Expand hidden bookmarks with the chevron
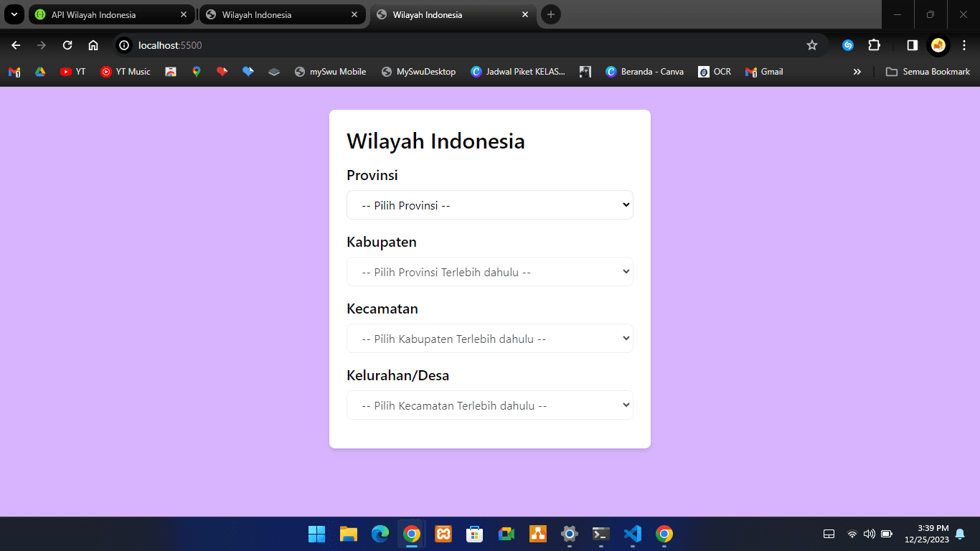 pos(857,71)
